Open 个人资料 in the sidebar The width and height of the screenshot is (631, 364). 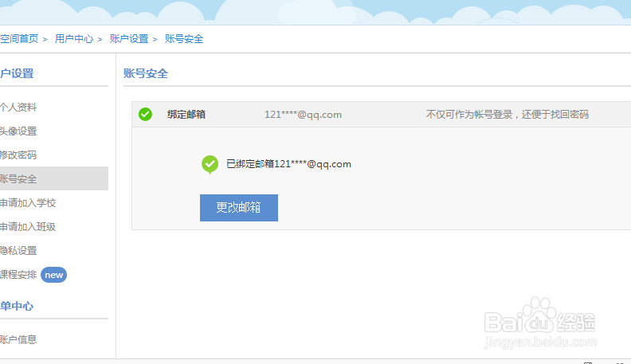point(18,107)
